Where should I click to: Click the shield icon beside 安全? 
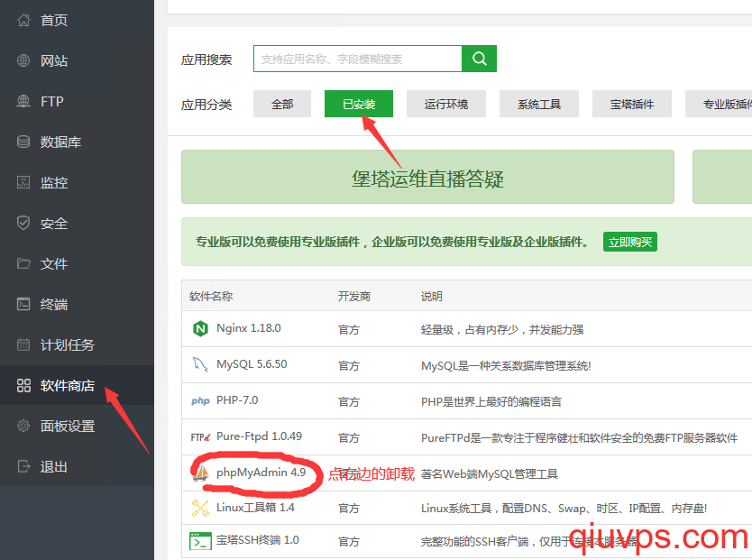(x=23, y=223)
